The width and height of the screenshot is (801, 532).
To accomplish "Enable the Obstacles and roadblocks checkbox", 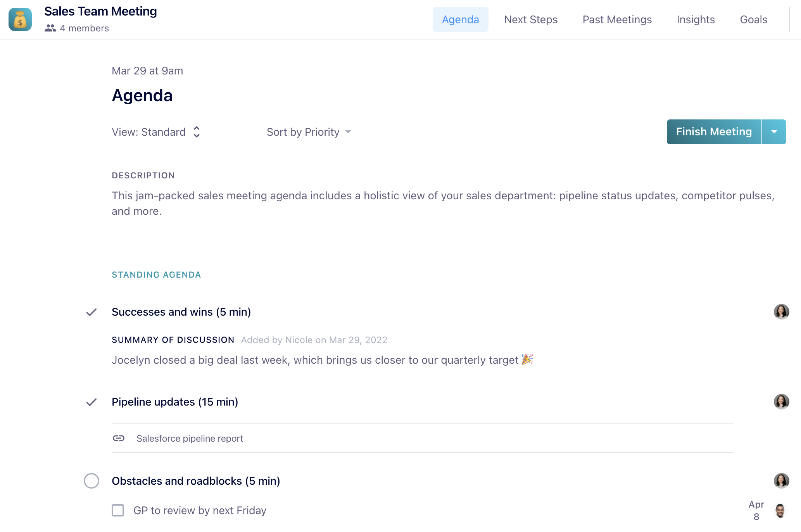I will pos(91,481).
